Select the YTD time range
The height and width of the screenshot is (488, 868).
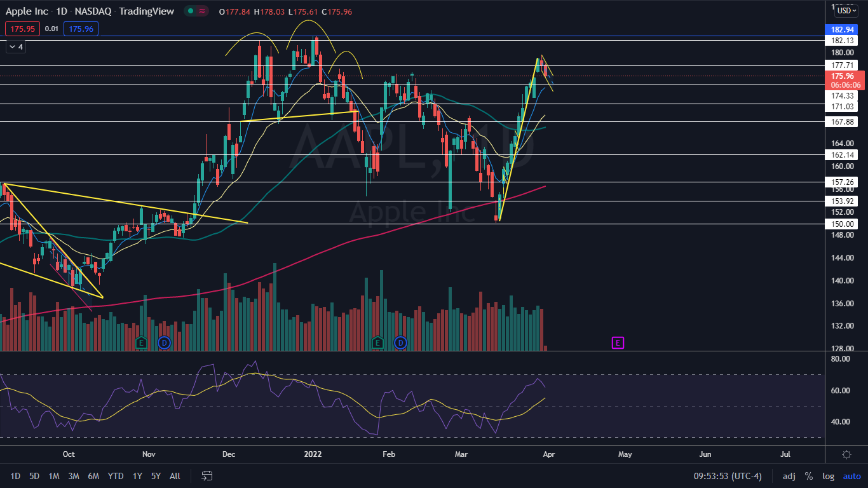116,476
